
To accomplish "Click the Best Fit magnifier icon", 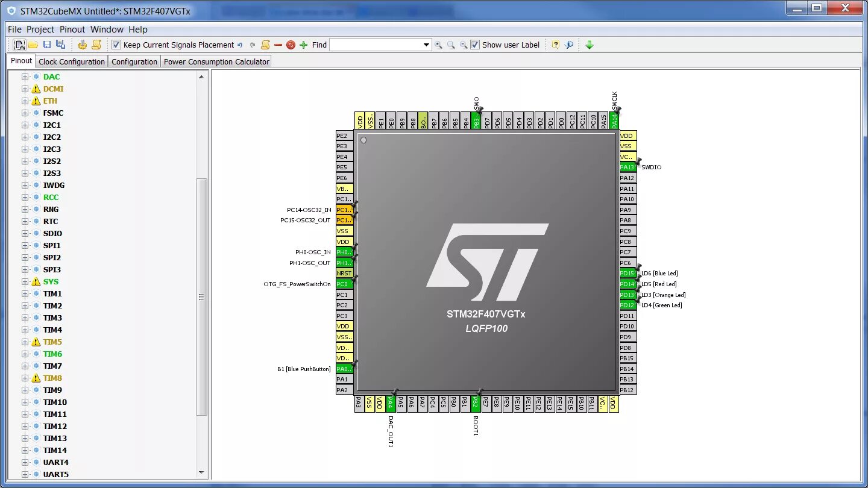I will 451,45.
